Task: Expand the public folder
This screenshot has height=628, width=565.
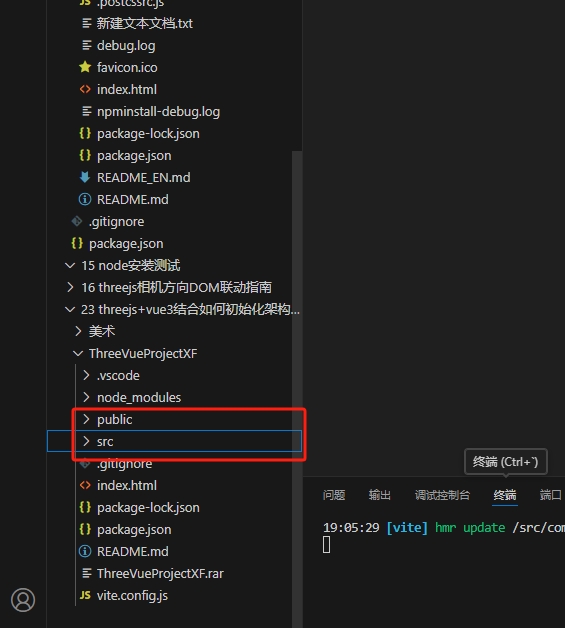Action: coord(86,419)
